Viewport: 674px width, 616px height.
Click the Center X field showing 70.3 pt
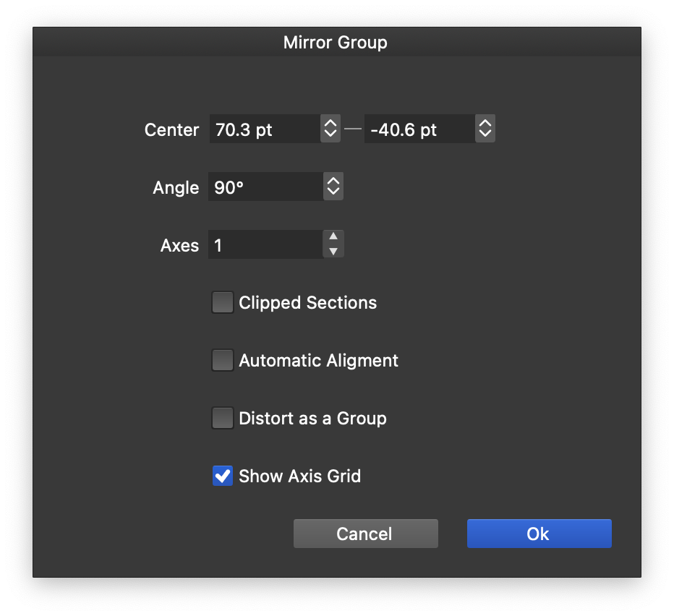(264, 129)
